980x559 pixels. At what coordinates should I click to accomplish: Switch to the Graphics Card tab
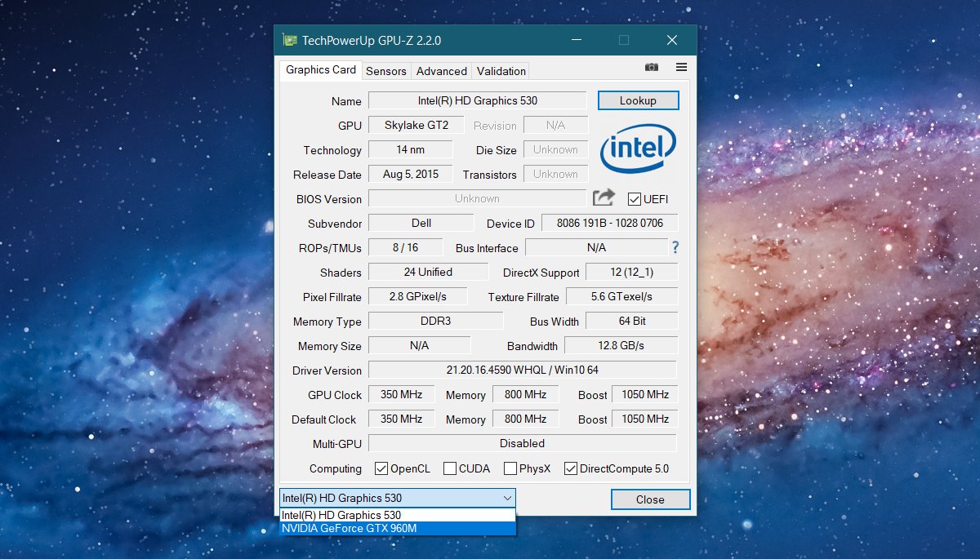(x=321, y=69)
